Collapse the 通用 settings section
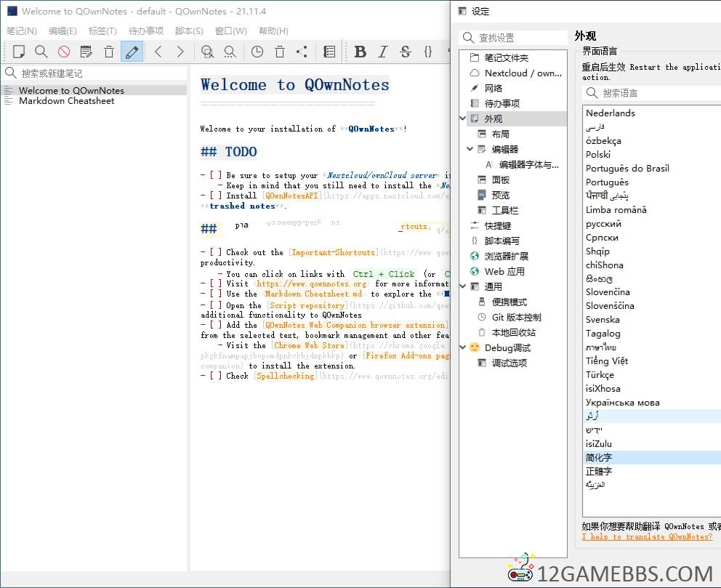This screenshot has height=588, width=721. [x=464, y=286]
